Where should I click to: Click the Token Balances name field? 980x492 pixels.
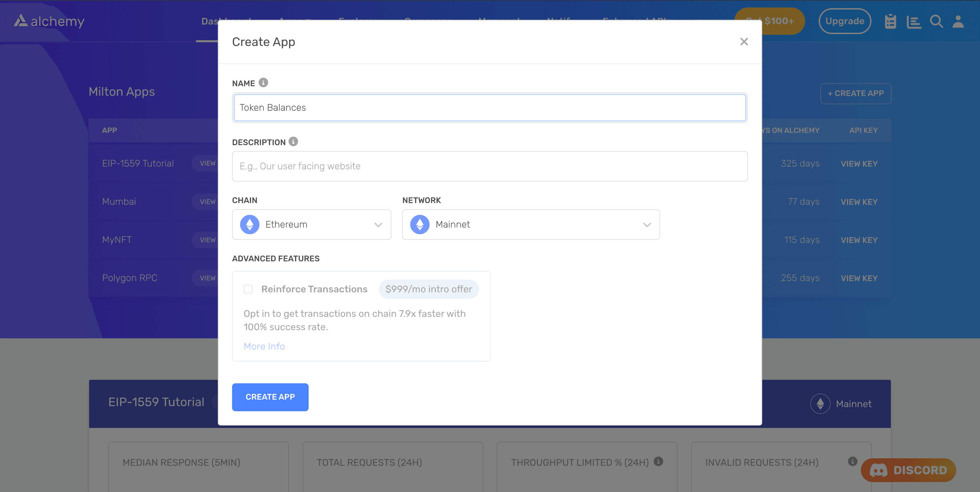click(x=489, y=108)
